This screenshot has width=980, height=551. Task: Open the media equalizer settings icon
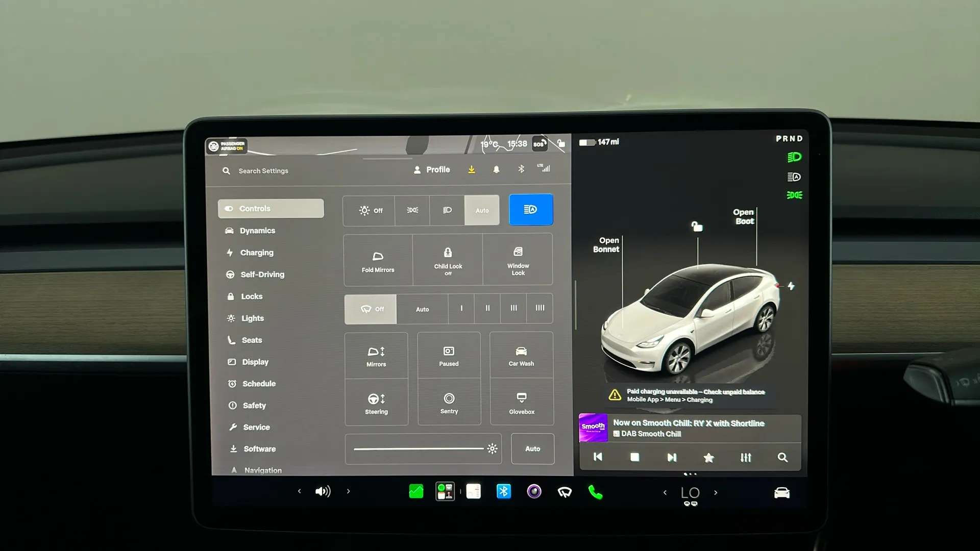[746, 458]
